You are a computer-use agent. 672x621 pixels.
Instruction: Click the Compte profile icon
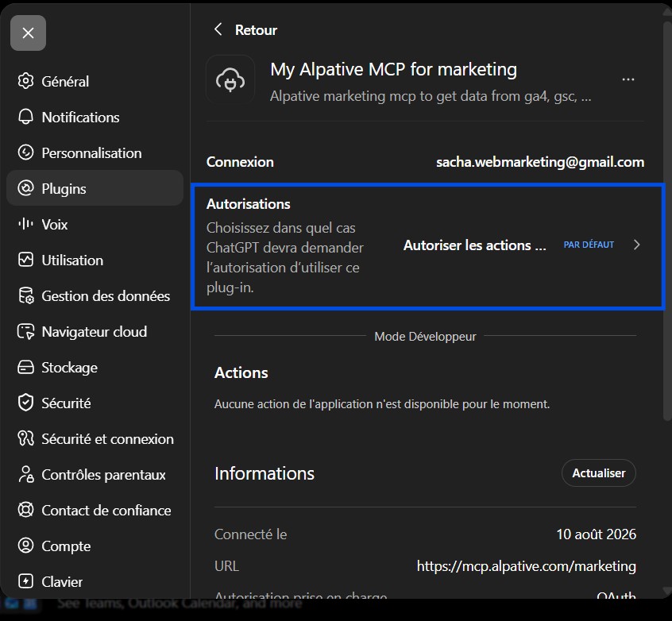(x=25, y=546)
